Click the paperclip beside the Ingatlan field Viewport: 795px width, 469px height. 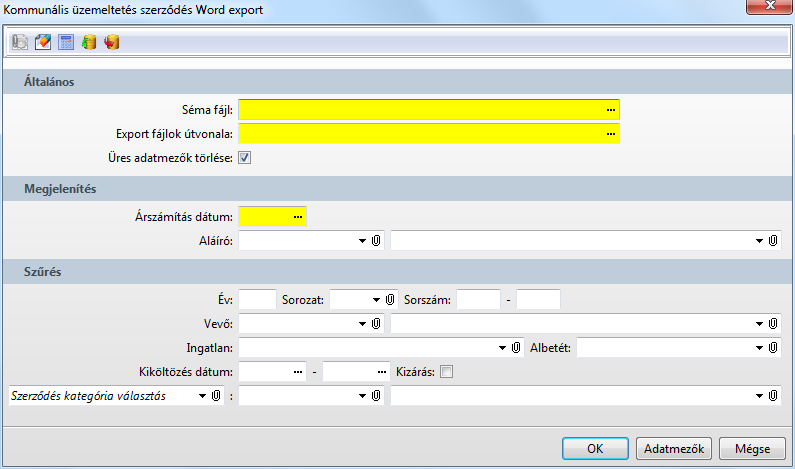516,347
